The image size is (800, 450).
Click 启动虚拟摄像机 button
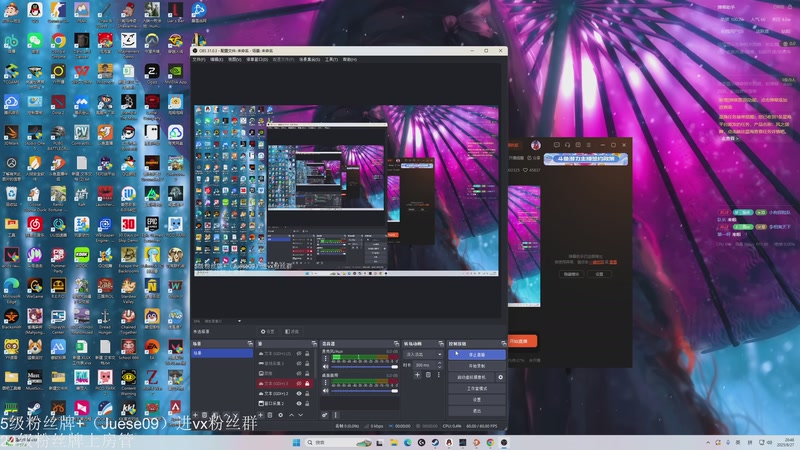pos(472,377)
